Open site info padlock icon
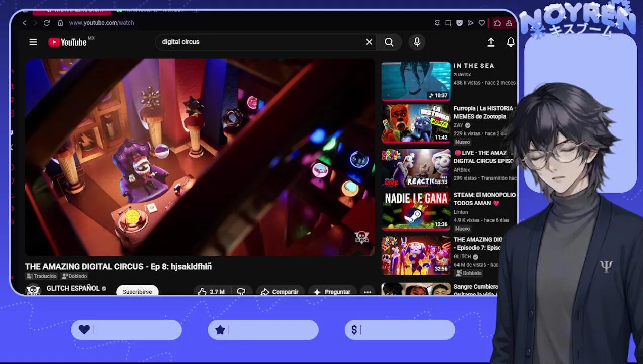 point(60,23)
